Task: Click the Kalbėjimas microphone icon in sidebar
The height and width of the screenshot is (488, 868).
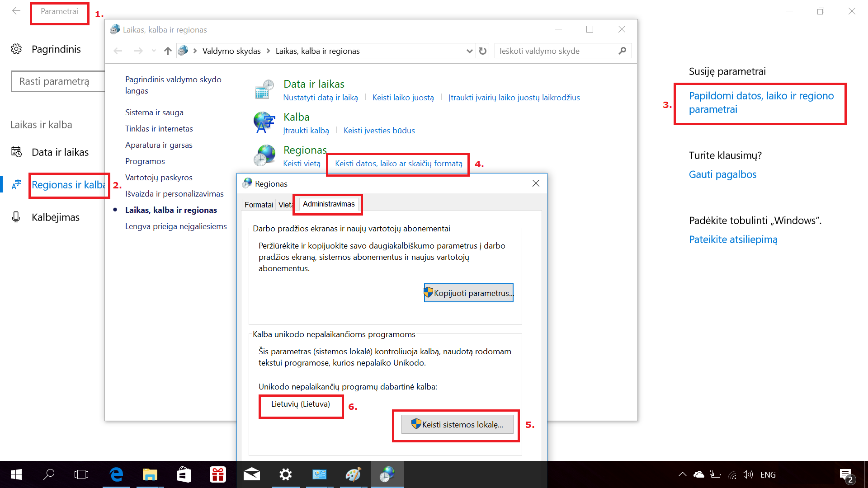Action: (x=16, y=217)
